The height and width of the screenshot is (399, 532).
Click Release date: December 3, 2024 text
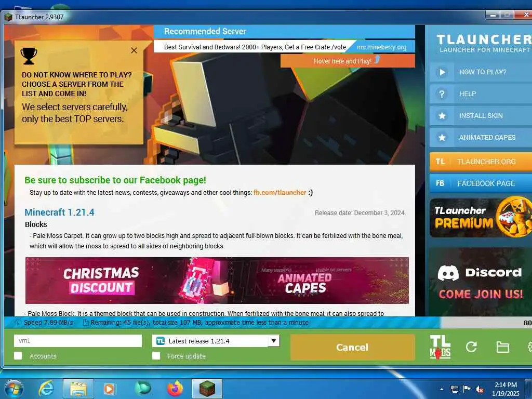[361, 212]
